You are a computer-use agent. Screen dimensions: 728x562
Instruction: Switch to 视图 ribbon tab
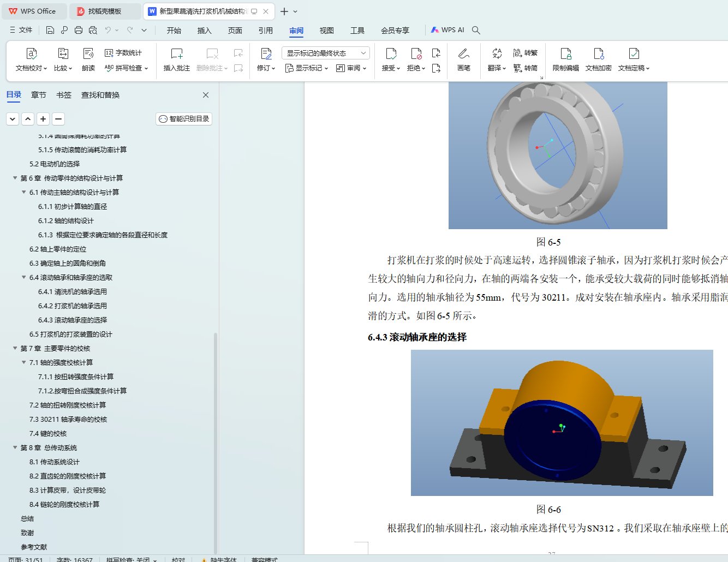coord(327,31)
